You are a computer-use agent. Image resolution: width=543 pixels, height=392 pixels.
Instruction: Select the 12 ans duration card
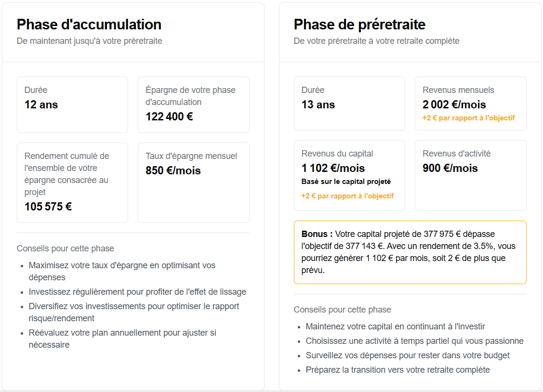(72, 105)
